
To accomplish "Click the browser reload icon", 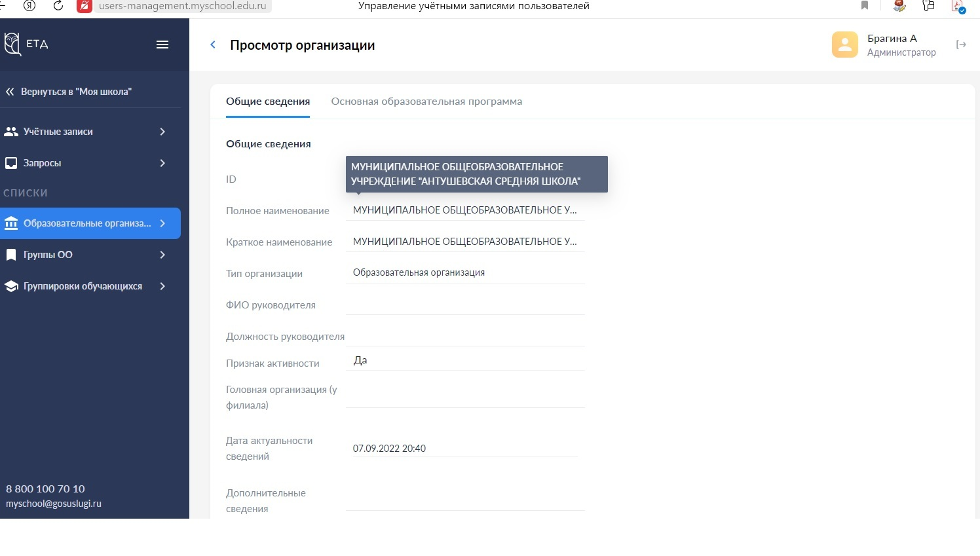I will (58, 6).
